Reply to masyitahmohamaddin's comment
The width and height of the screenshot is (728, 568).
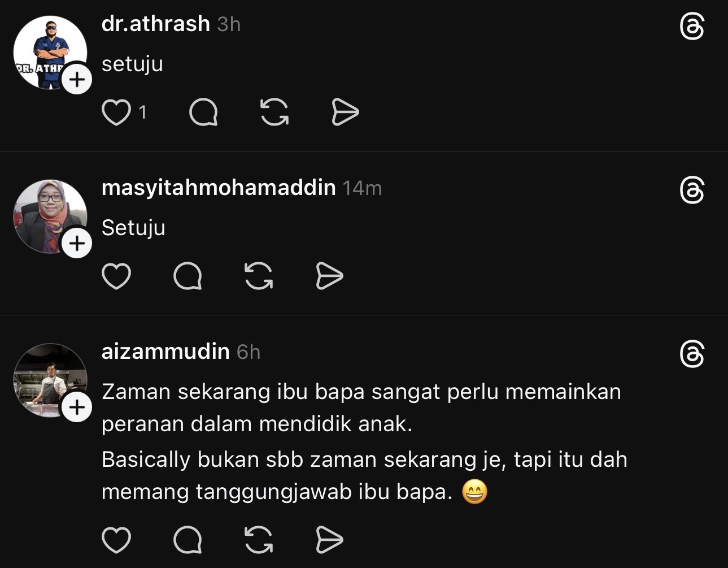point(188,276)
